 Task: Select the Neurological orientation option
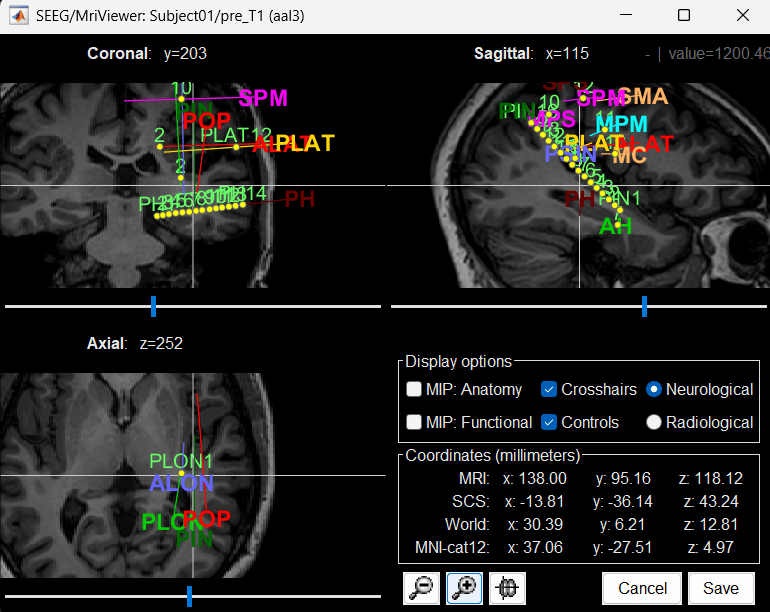pyautogui.click(x=654, y=389)
